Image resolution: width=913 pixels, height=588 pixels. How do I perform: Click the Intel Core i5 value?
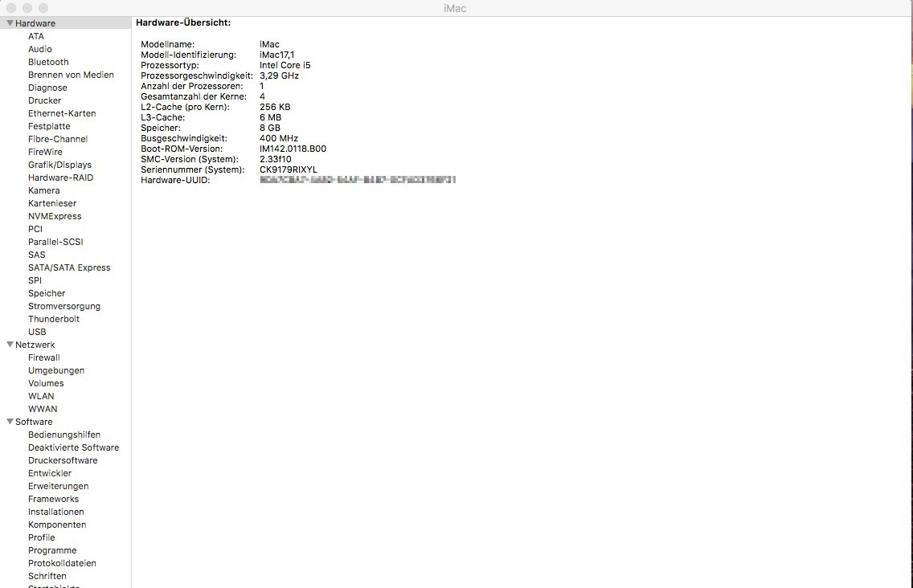click(285, 65)
